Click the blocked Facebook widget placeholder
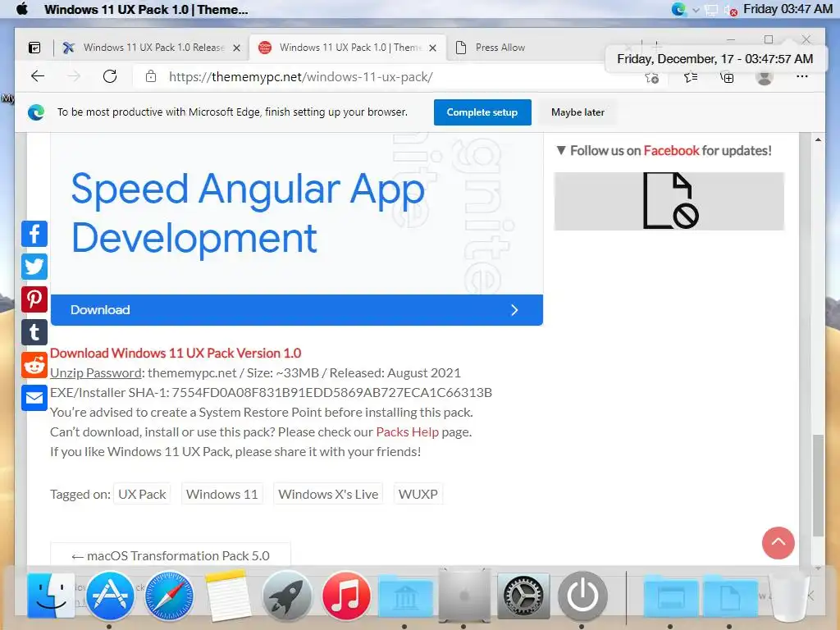 pyautogui.click(x=669, y=202)
